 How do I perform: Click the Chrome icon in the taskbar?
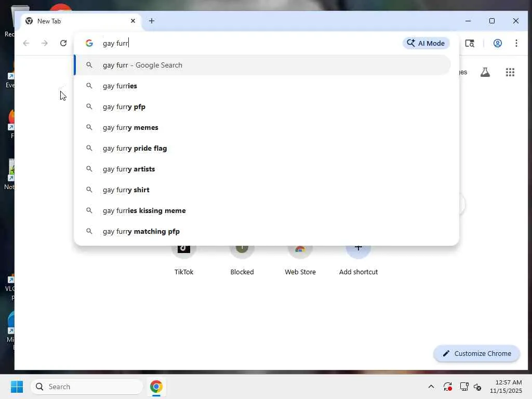click(156, 387)
